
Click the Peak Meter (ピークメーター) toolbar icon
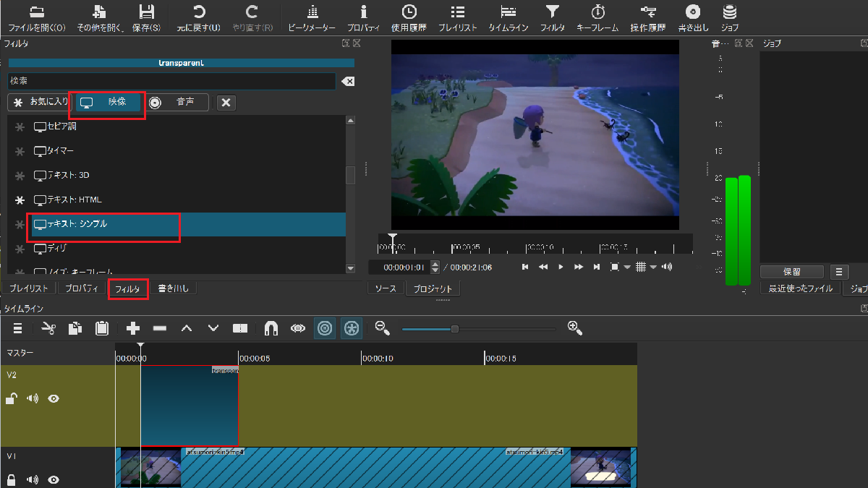pyautogui.click(x=312, y=12)
